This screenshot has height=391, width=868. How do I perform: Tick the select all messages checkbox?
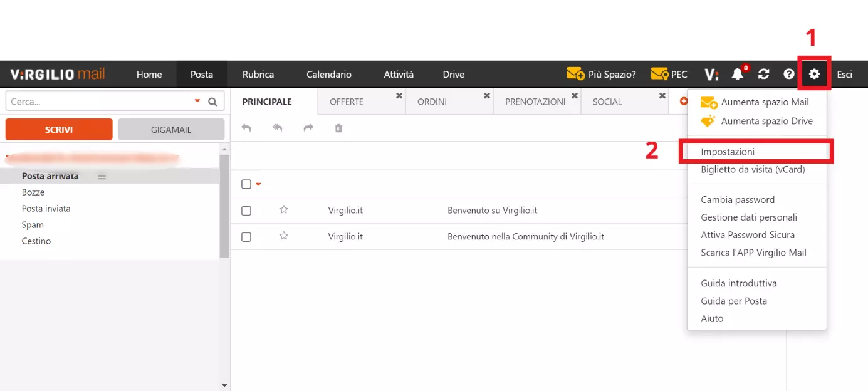click(x=246, y=184)
